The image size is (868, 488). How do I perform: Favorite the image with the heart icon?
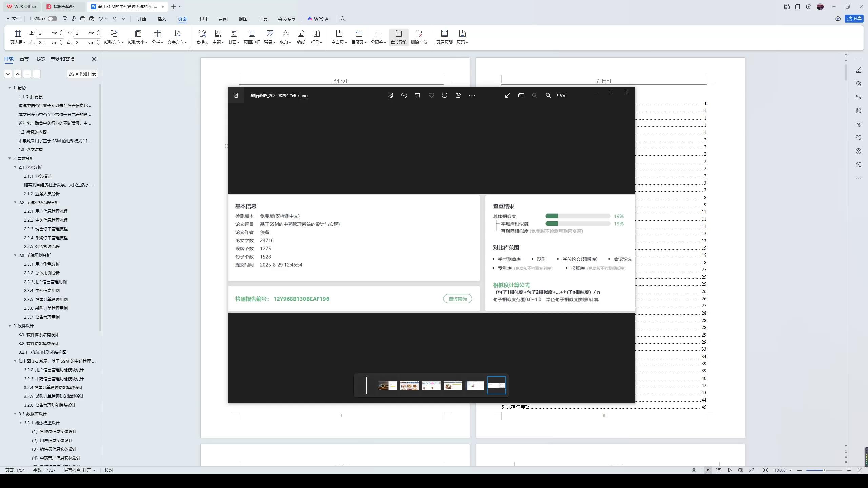point(431,95)
